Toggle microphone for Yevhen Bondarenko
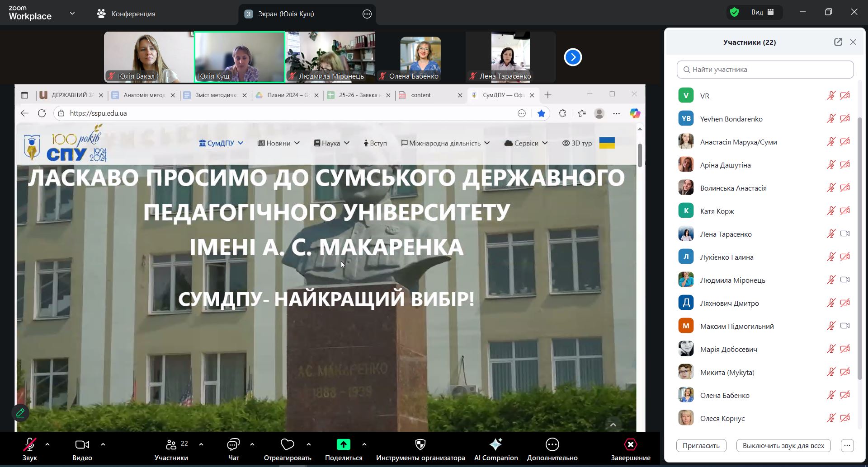The height and width of the screenshot is (467, 868). 831,119
